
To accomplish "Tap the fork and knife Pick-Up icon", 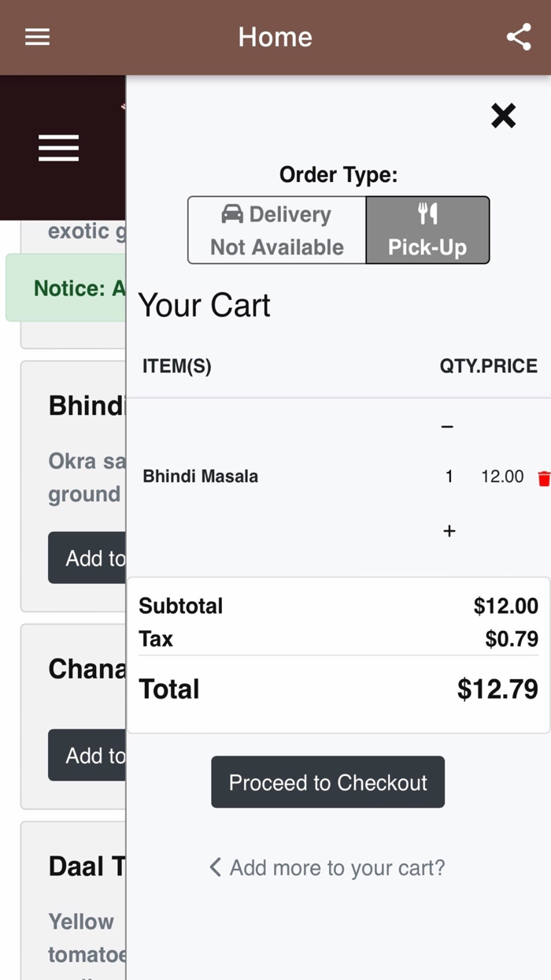I will (x=427, y=213).
